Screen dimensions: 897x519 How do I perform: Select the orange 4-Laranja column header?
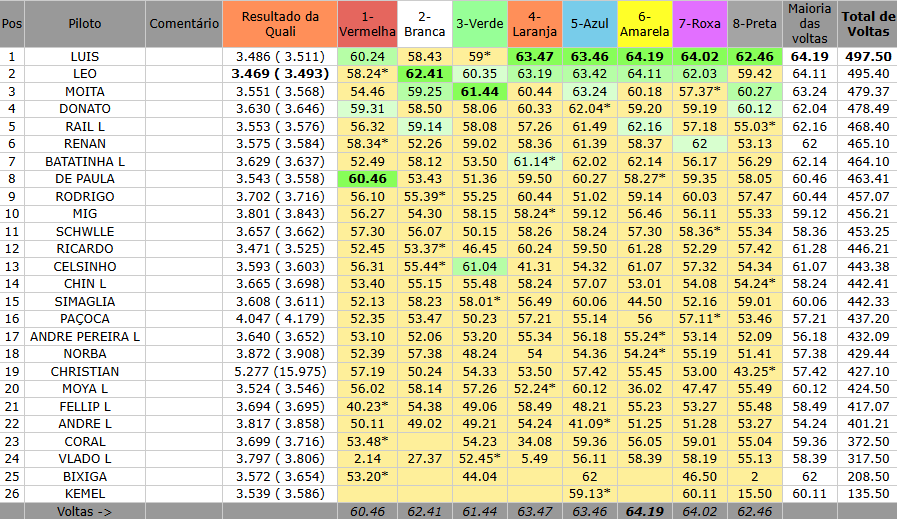point(534,24)
